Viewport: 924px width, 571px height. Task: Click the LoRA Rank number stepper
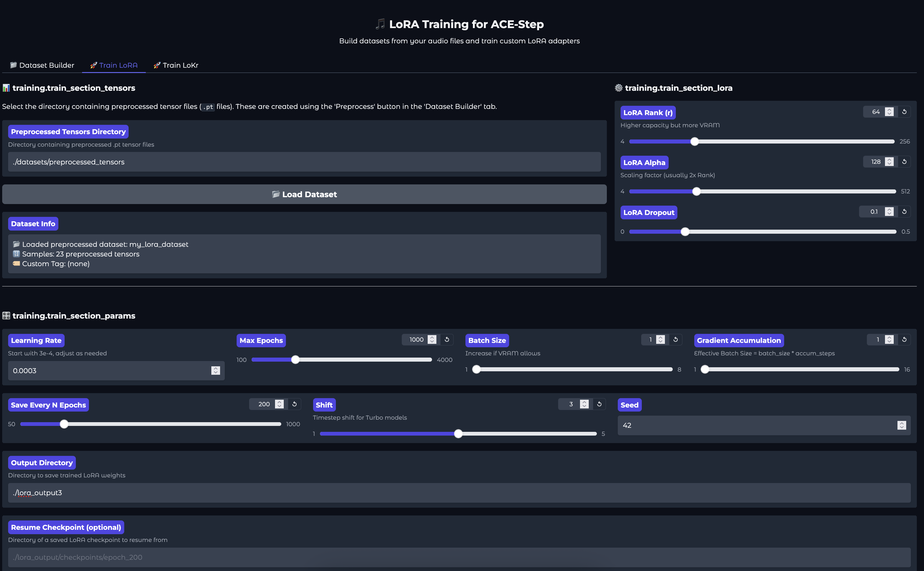(889, 112)
